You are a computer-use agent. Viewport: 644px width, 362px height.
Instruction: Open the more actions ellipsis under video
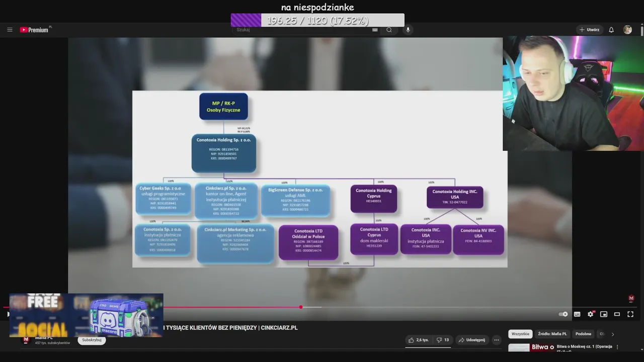497,340
